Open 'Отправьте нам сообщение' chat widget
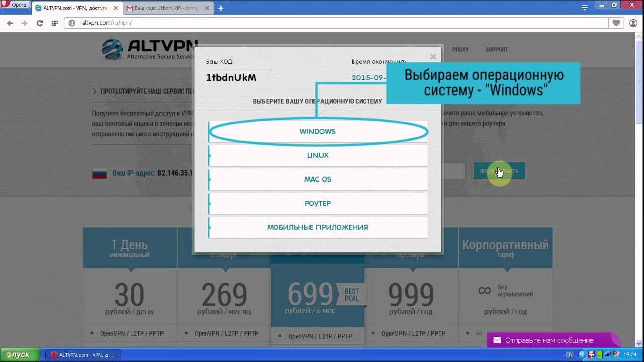 click(553, 340)
